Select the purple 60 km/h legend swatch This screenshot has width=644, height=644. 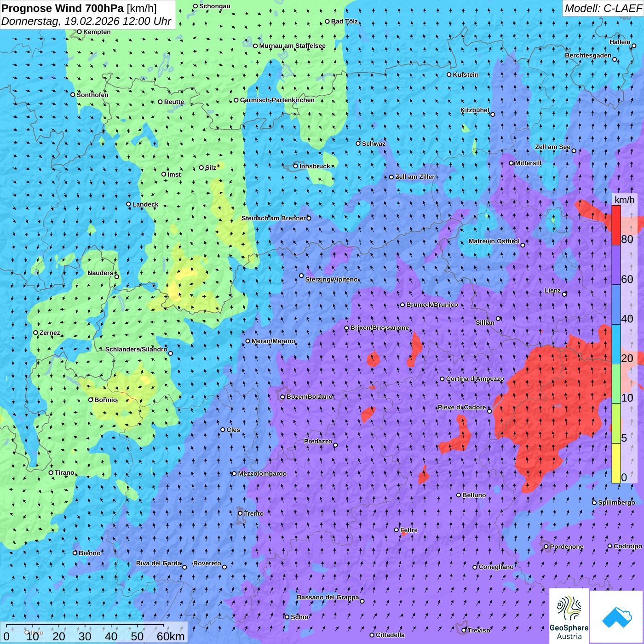click(616, 265)
